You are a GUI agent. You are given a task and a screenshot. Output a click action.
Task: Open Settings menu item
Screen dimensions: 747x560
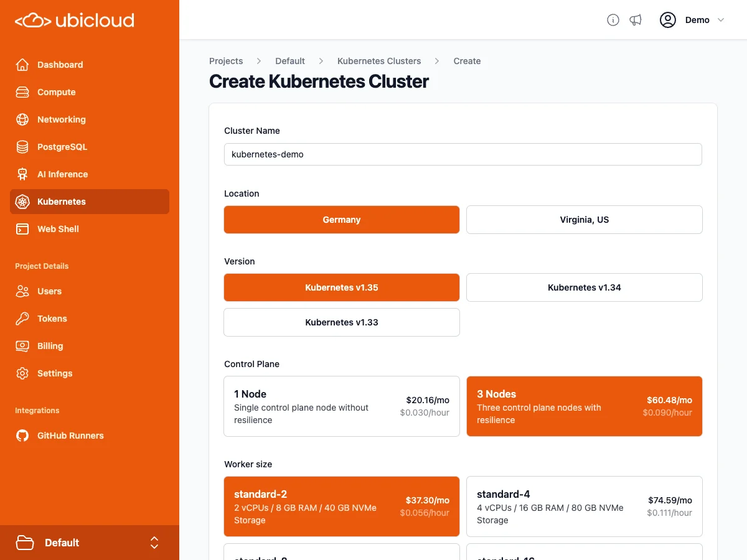[90, 373]
